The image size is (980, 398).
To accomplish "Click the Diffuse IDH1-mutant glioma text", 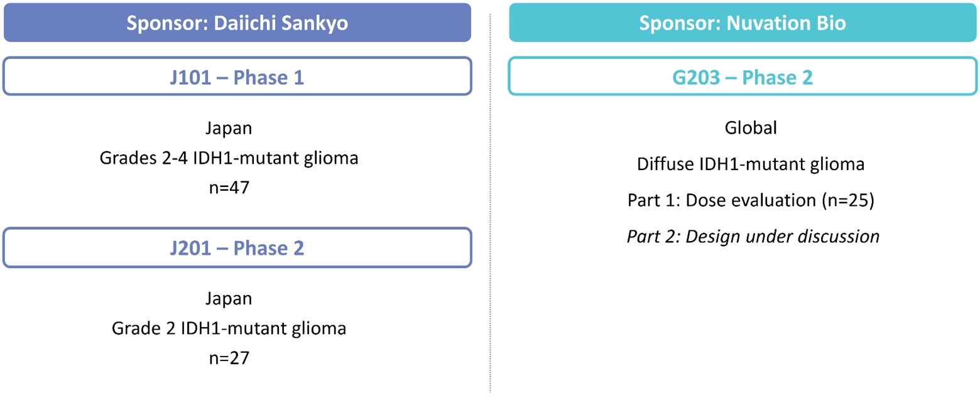I will coord(751,164).
